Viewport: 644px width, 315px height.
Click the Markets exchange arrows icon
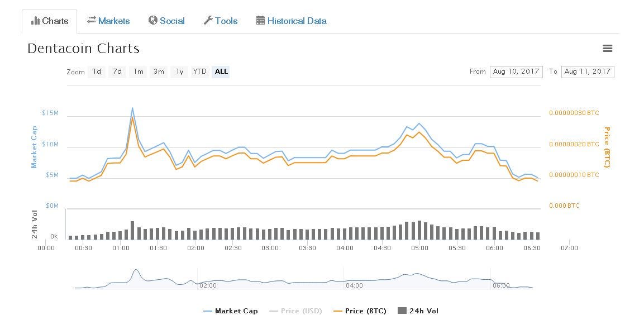(91, 20)
